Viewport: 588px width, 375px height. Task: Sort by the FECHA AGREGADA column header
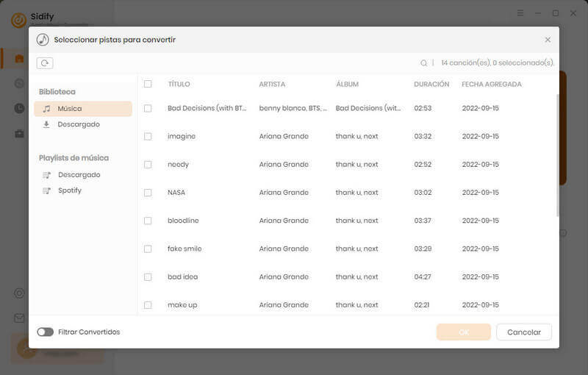click(x=491, y=85)
